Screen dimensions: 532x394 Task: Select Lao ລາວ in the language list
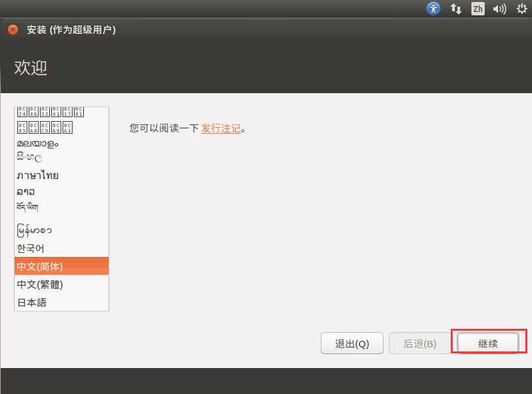[x=61, y=192]
